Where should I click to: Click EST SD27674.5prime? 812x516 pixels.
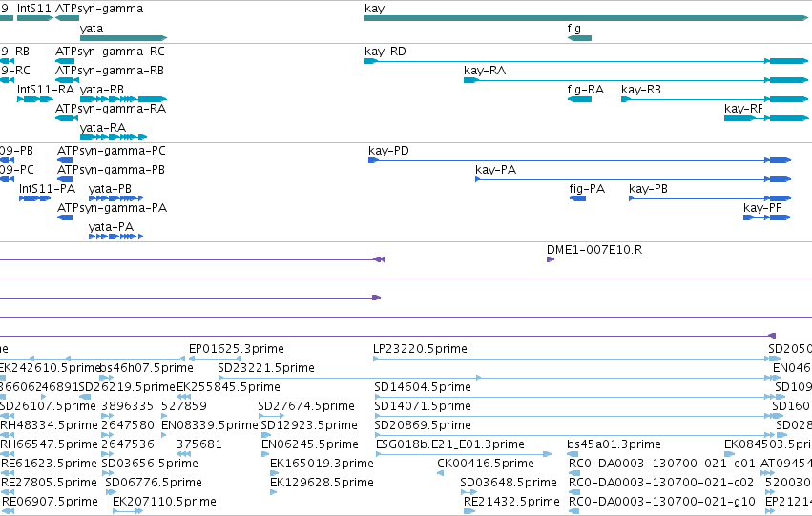(x=271, y=416)
